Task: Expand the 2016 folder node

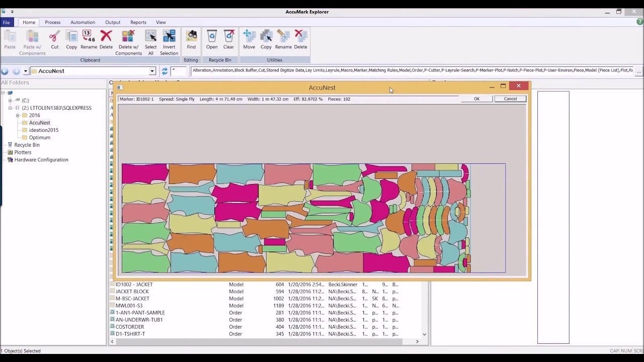Action: tap(18, 116)
